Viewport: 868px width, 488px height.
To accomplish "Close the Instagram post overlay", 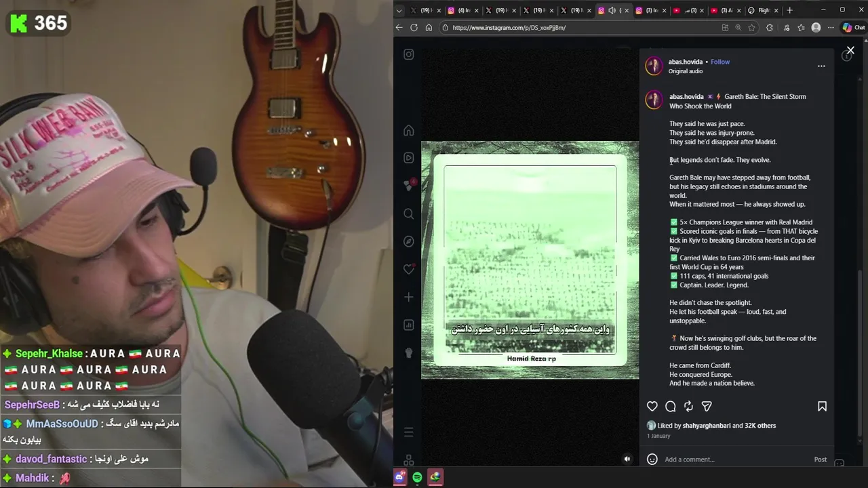I will pyautogui.click(x=850, y=50).
